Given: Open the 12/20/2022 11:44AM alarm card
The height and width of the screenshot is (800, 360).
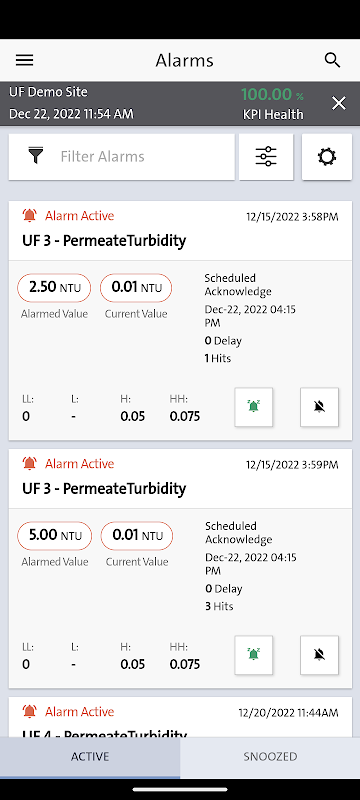Looking at the screenshot, I should tap(180, 717).
